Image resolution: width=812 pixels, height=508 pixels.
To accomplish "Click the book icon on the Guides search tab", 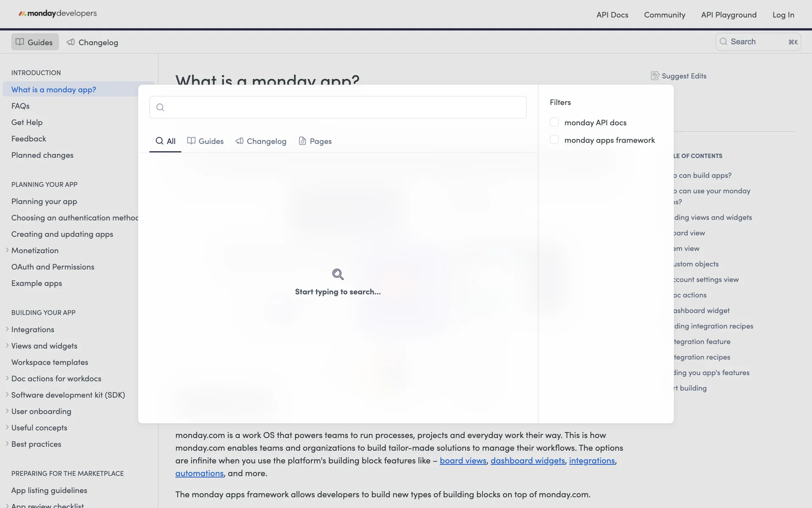I will pos(191,141).
